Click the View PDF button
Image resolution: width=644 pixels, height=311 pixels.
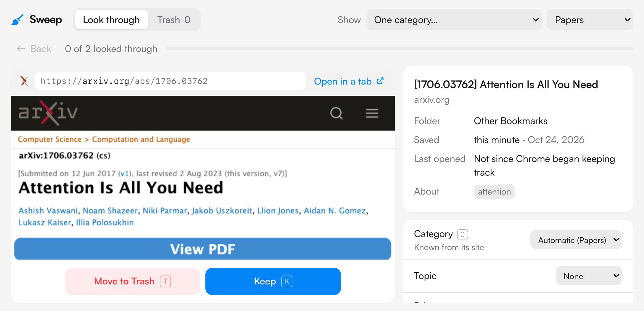(203, 249)
